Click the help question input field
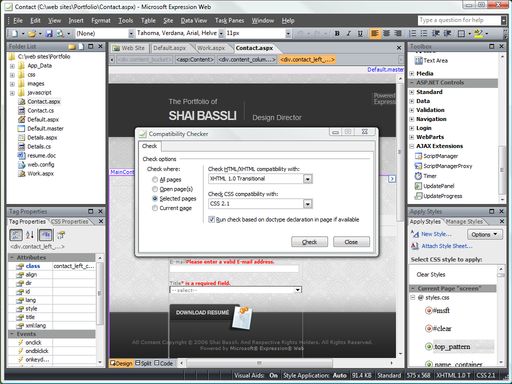 tap(459, 20)
